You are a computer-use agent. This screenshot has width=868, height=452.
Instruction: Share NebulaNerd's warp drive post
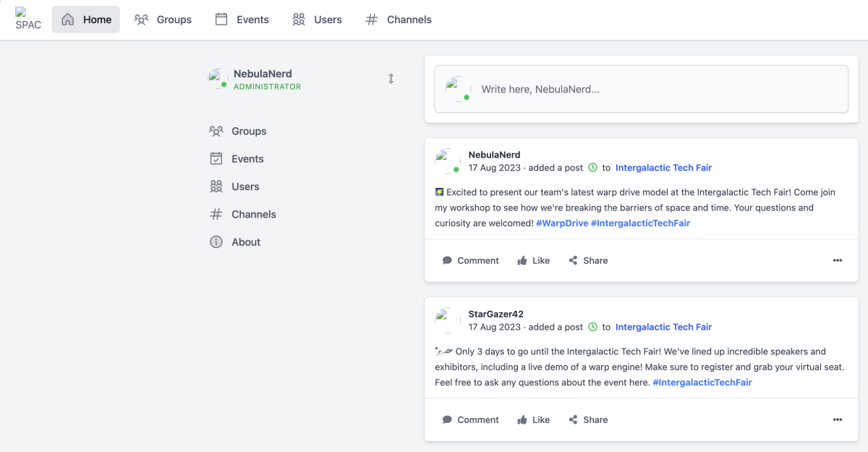(x=587, y=260)
